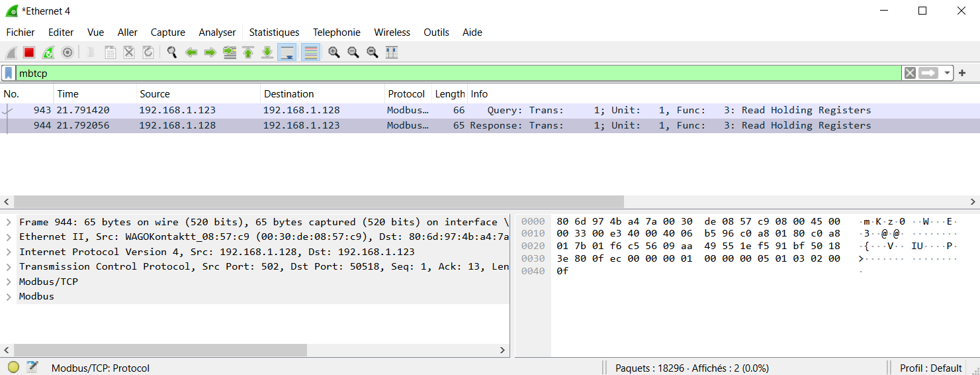This screenshot has height=375, width=980.
Task: Click the packet list horizontal scrollbar
Action: (x=318, y=201)
